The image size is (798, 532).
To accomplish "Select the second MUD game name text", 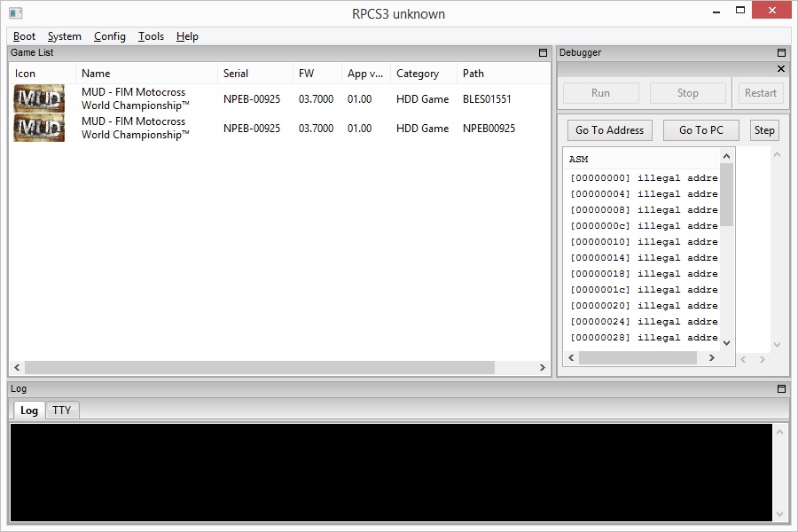I will pyautogui.click(x=135, y=128).
